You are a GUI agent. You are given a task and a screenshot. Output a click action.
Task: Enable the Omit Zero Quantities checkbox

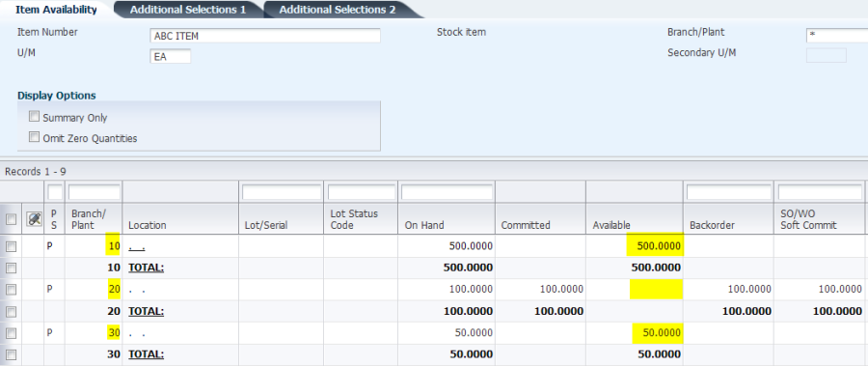[x=35, y=137]
